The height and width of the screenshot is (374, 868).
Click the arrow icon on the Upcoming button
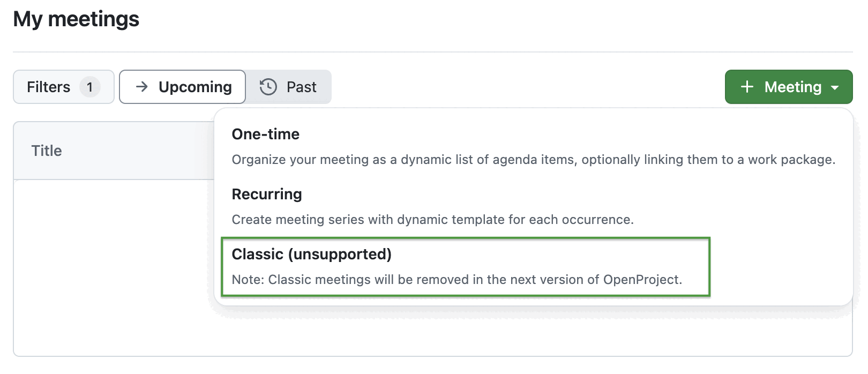click(142, 86)
